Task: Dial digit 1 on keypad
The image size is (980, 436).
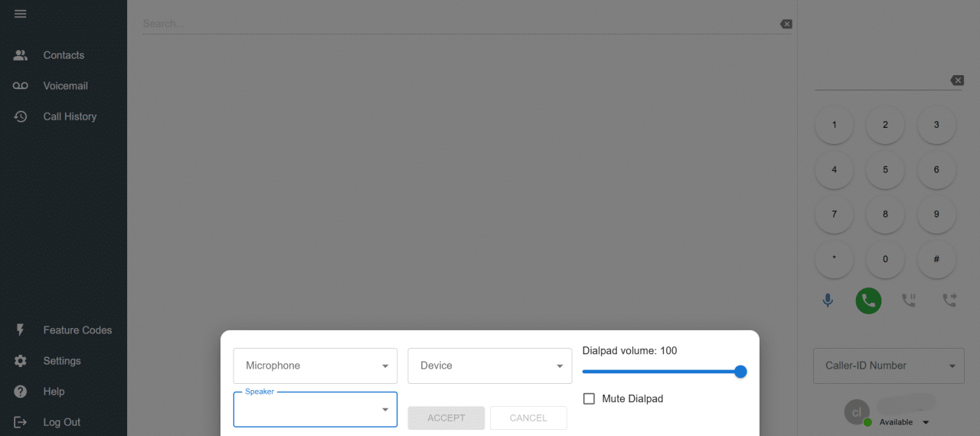Action: point(835,125)
